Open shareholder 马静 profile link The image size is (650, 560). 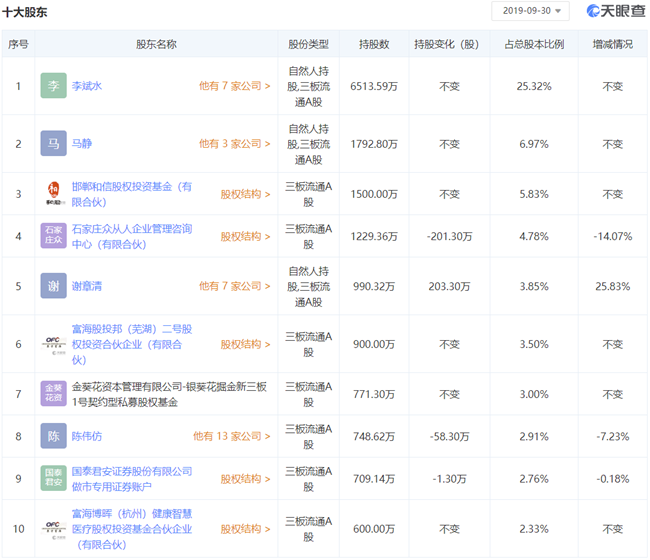[82, 143]
